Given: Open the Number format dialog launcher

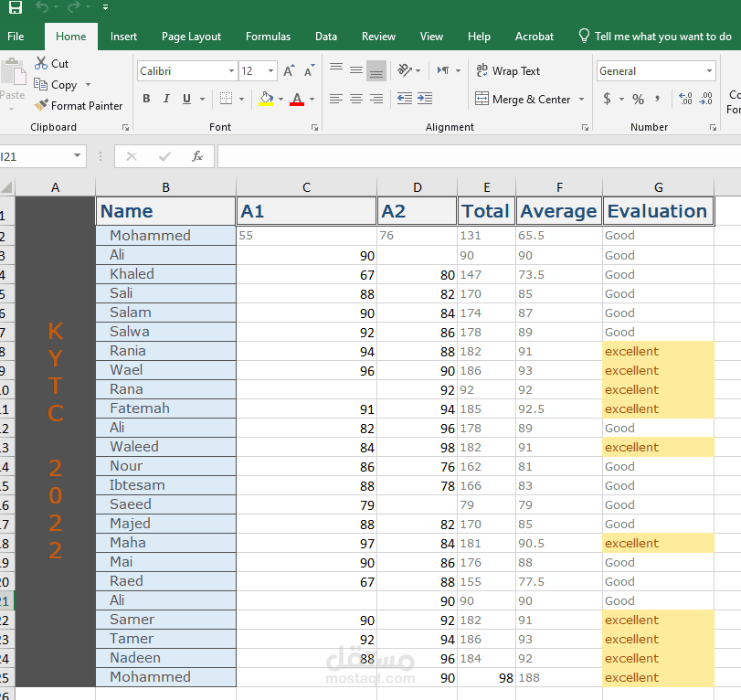Looking at the screenshot, I should point(713,127).
